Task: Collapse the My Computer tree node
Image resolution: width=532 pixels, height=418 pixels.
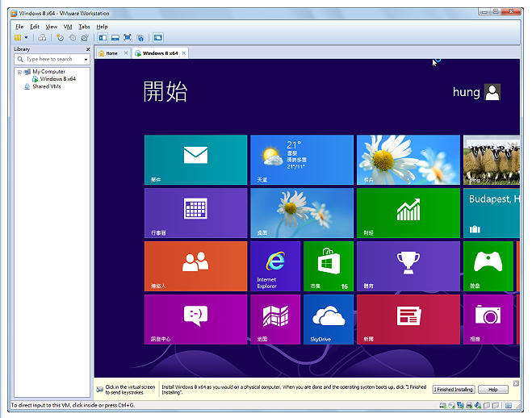Action: (x=19, y=72)
